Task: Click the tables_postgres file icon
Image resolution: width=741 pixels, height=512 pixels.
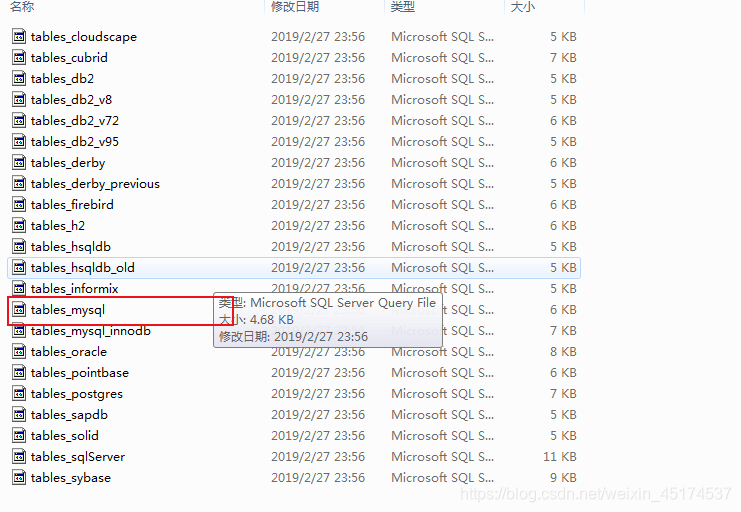Action: coord(19,393)
